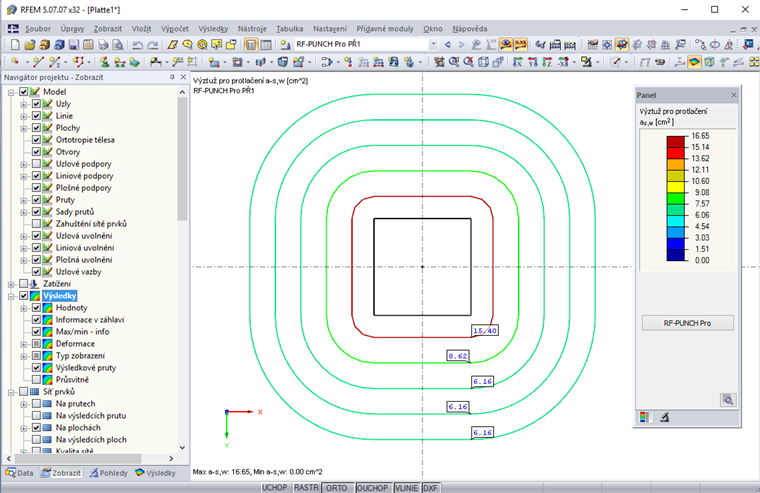Open print preview magnifier icon
Screen dimensions: 760x493
pyautogui.click(x=117, y=45)
